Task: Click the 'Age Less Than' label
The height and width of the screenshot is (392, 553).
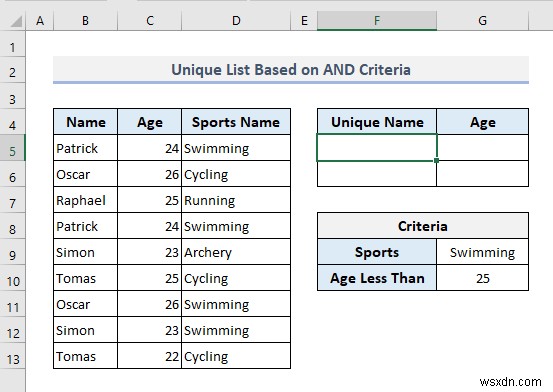Action: point(377,278)
